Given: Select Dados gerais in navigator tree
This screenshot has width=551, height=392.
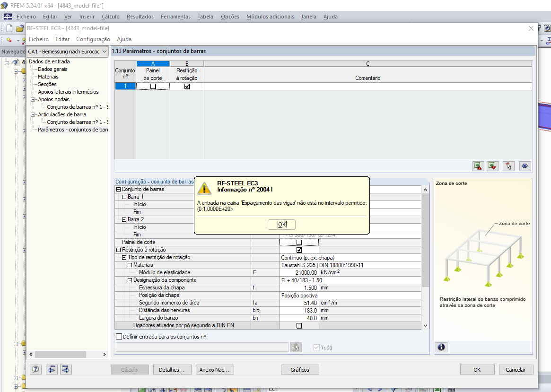Looking at the screenshot, I should [52, 69].
